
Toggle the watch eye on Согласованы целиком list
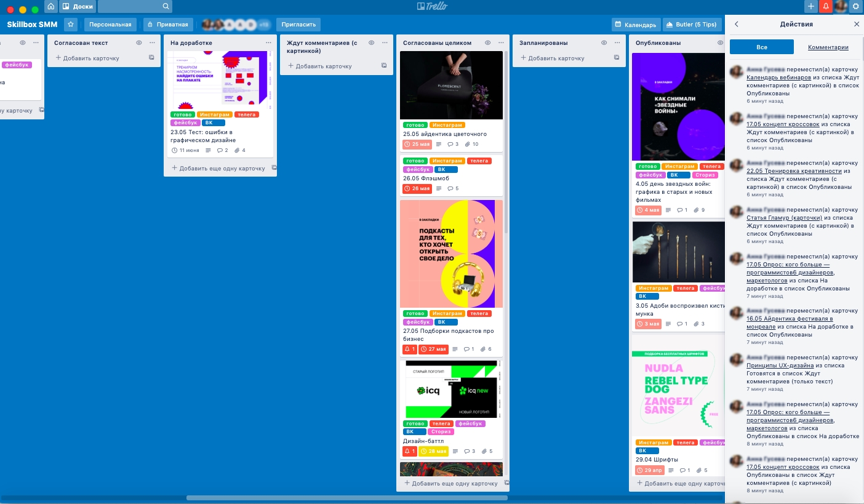coord(487,42)
